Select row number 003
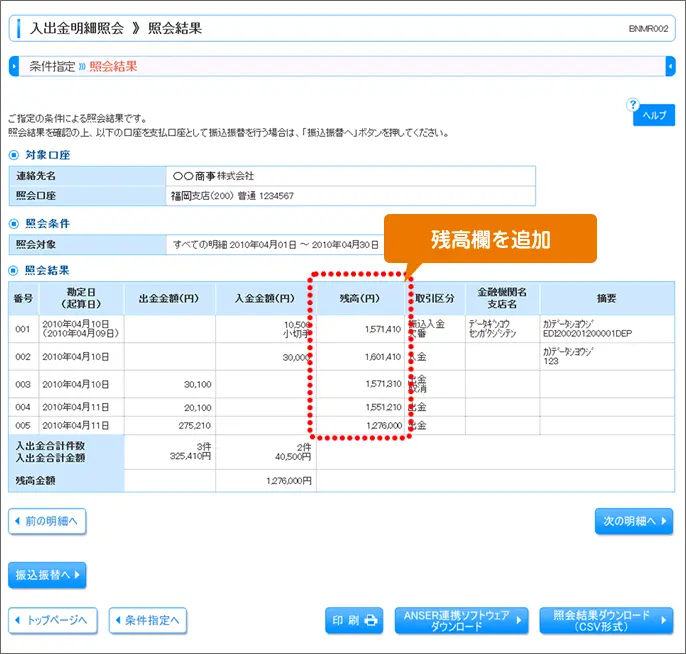 click(23, 385)
